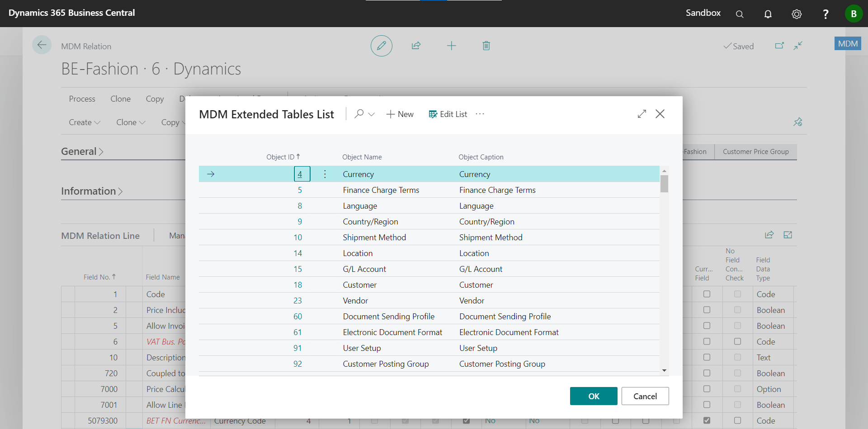Click the pencil edit icon
The width and height of the screenshot is (868, 429).
pos(382,46)
